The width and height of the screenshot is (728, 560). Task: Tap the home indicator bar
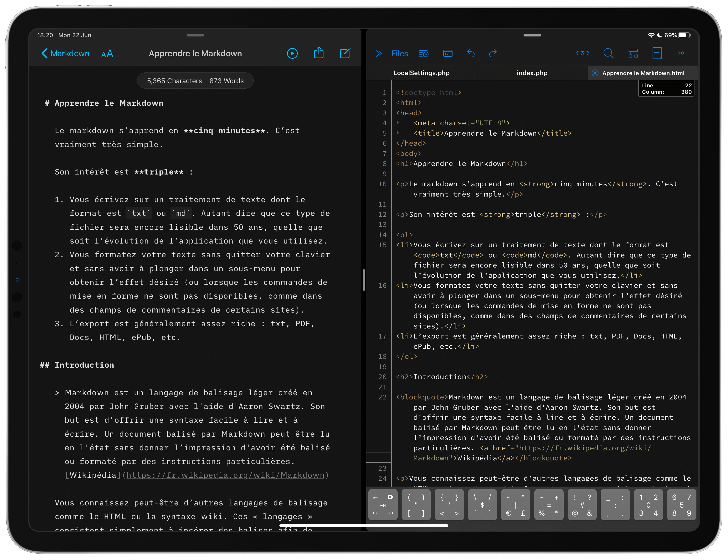(364, 526)
